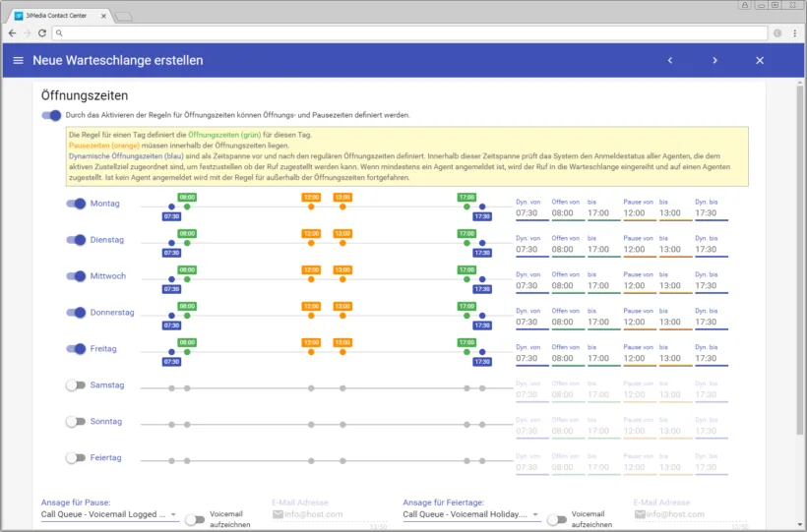Screen dimensions: 807x532
Task: Enable the Samstag toggle
Action: coord(76,385)
